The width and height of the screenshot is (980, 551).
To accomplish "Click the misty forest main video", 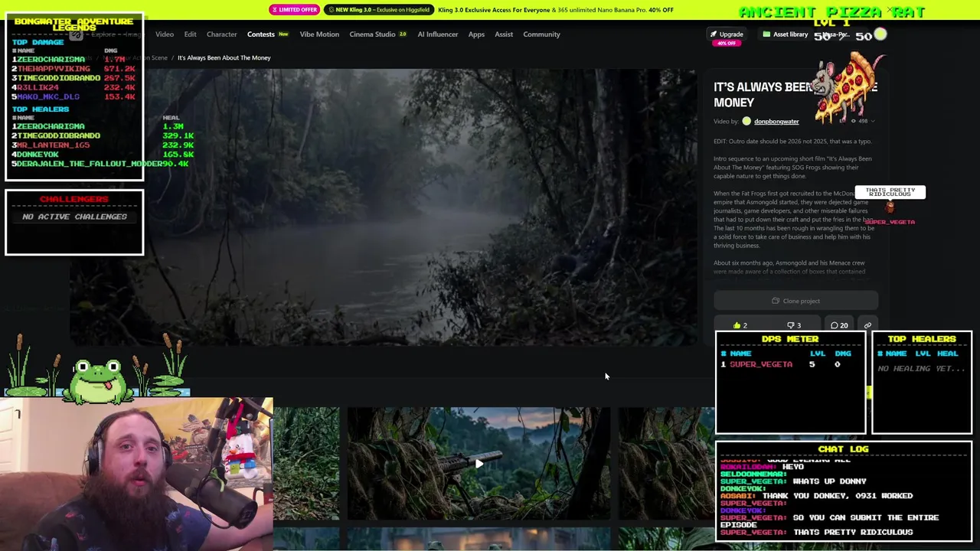I will click(x=384, y=207).
